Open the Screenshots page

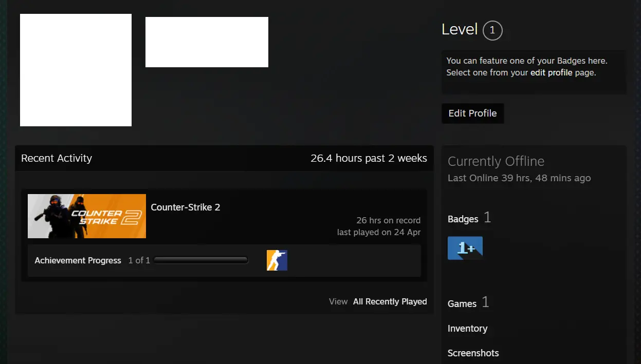[x=473, y=353]
